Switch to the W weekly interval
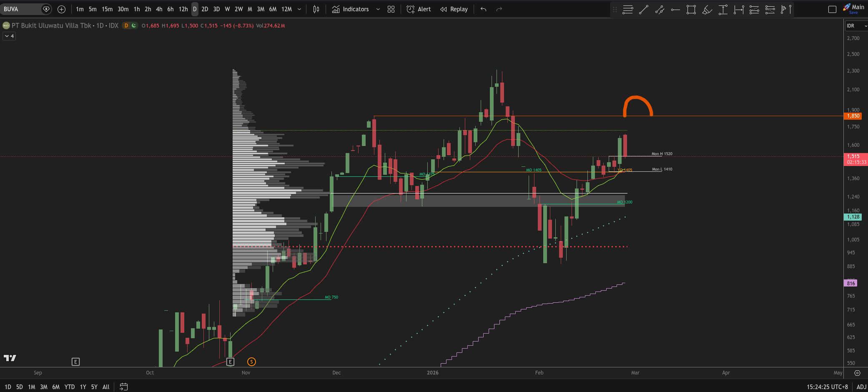Screen dimensions: 868x392 pyautogui.click(x=227, y=9)
